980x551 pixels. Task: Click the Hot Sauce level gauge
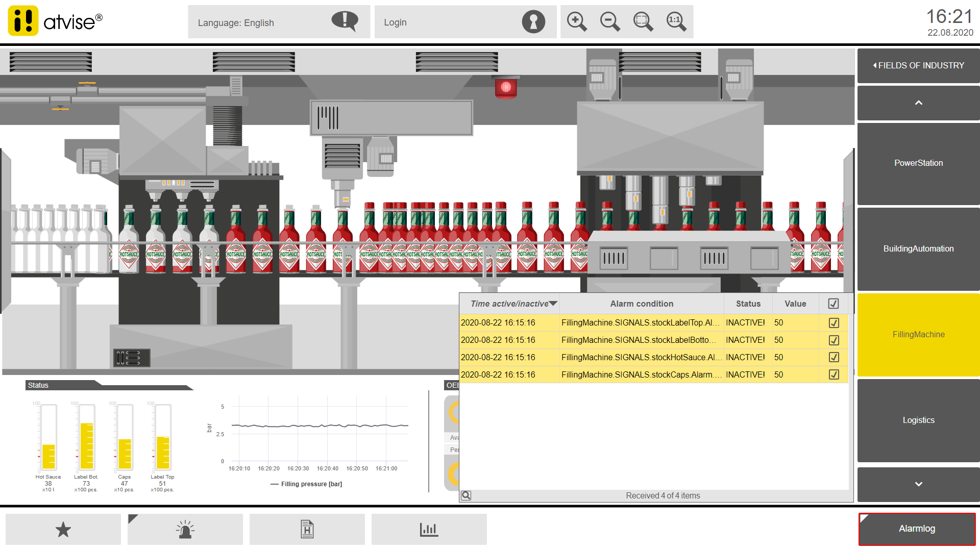tap(48, 437)
